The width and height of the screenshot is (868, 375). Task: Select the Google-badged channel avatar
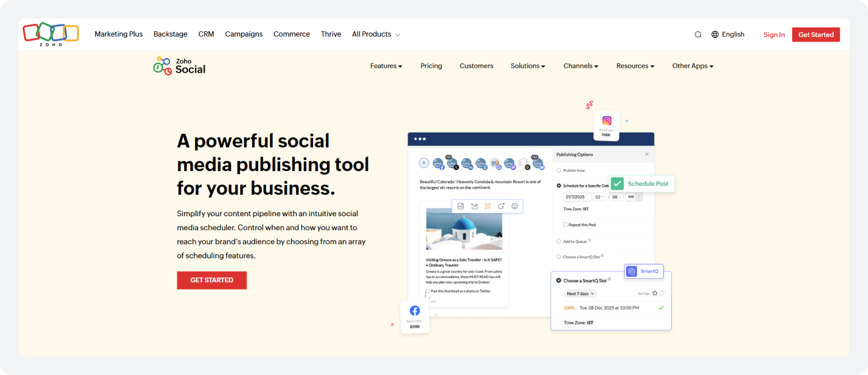pos(496,164)
